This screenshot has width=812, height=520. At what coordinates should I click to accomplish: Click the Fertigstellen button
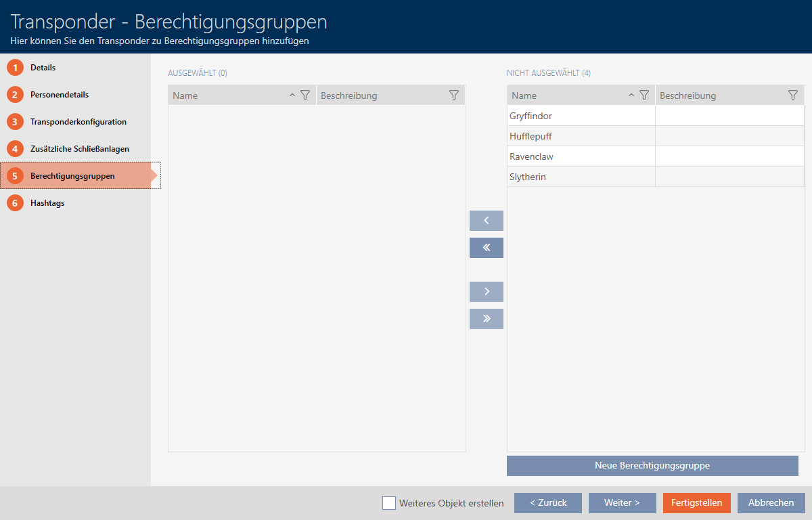click(x=696, y=503)
